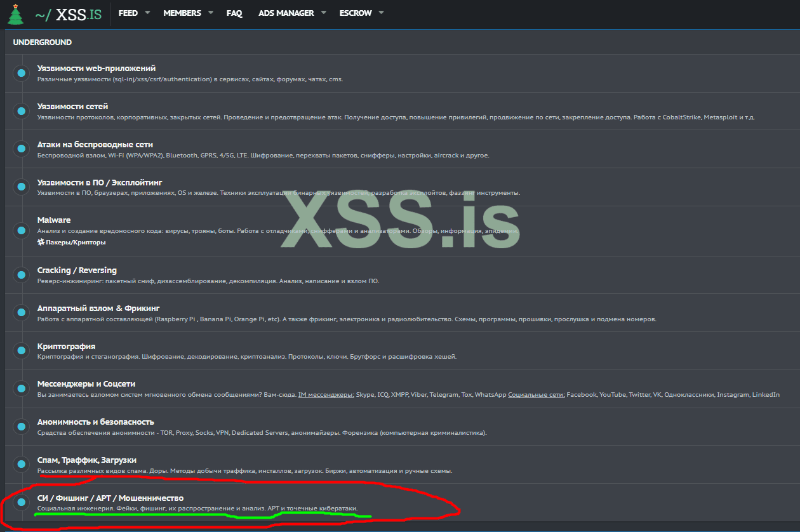Click description starting 'Уязвимости протоколов, корпоративных'
Image resolution: width=800 pixels, height=532 pixels.
coord(396,117)
